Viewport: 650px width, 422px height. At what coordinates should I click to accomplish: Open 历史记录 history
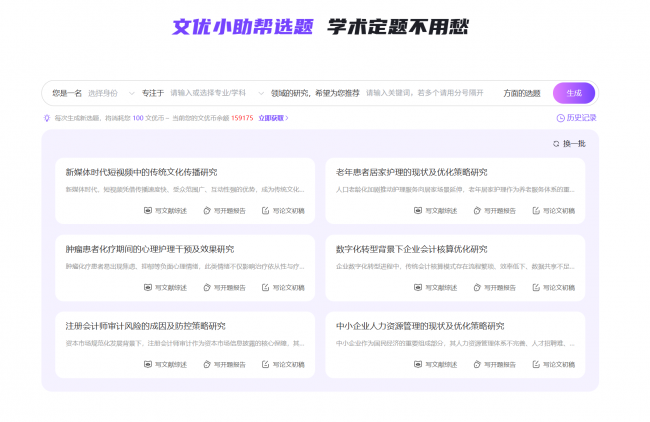point(576,118)
